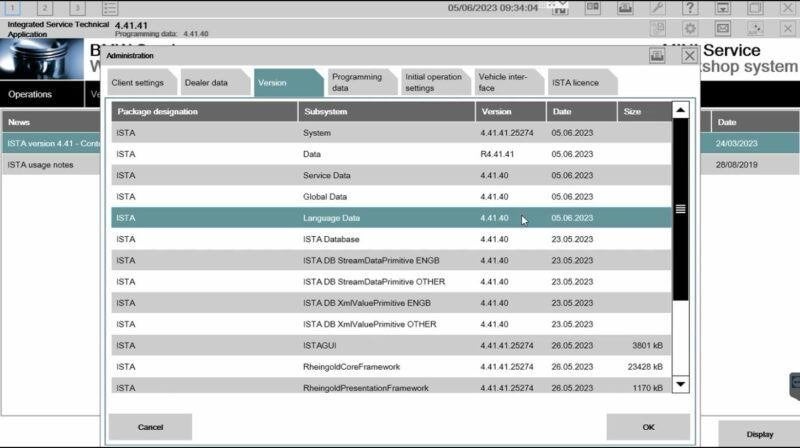This screenshot has height=448, width=800.
Task: Click the icon right of the envelope
Action: point(755,29)
